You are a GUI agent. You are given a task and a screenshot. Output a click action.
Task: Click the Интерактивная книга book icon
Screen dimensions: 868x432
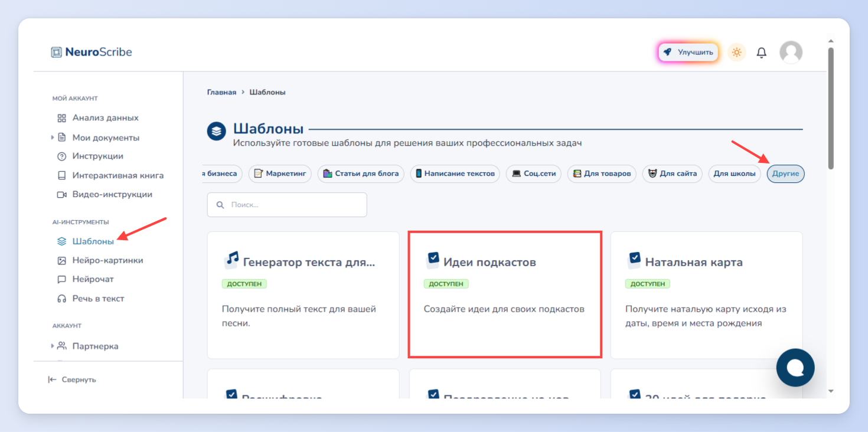point(61,175)
